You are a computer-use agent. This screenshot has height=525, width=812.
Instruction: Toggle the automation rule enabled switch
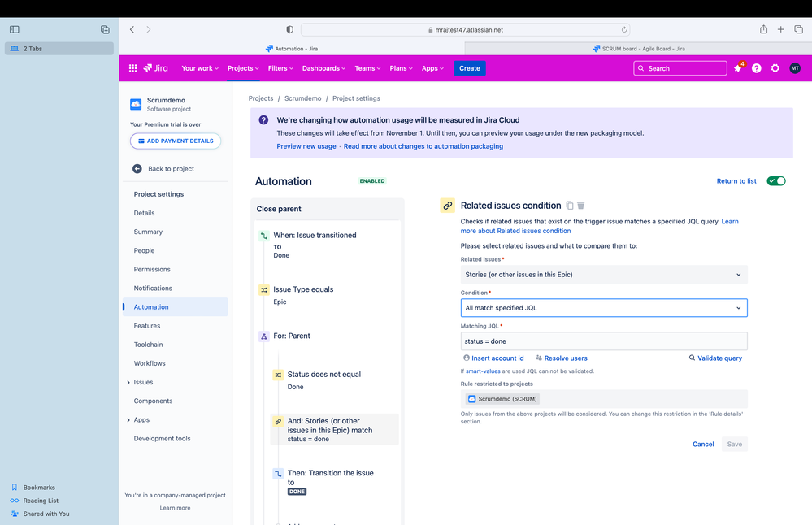[x=776, y=180]
